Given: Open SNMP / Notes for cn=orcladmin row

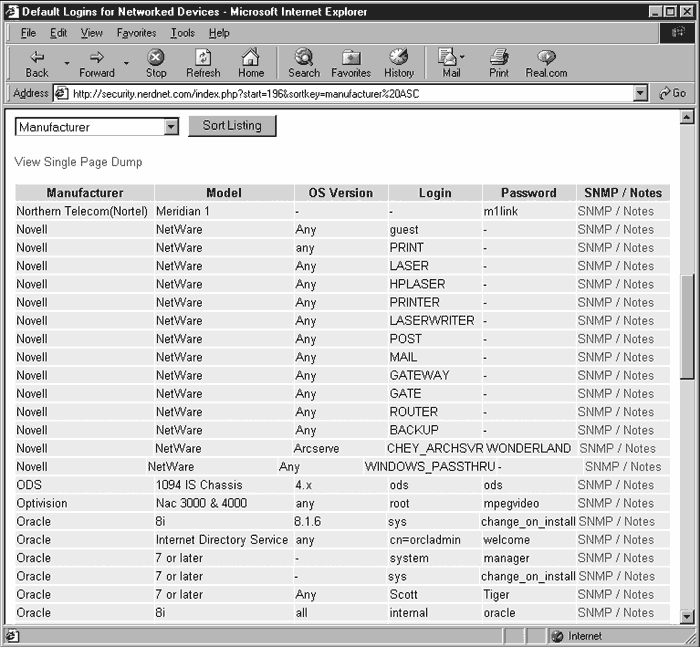Looking at the screenshot, I should 617,540.
